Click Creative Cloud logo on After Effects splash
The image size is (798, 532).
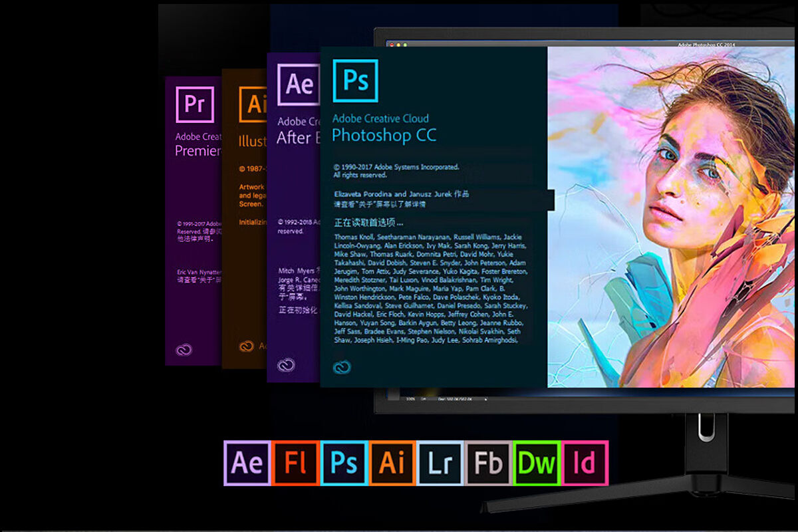[286, 364]
